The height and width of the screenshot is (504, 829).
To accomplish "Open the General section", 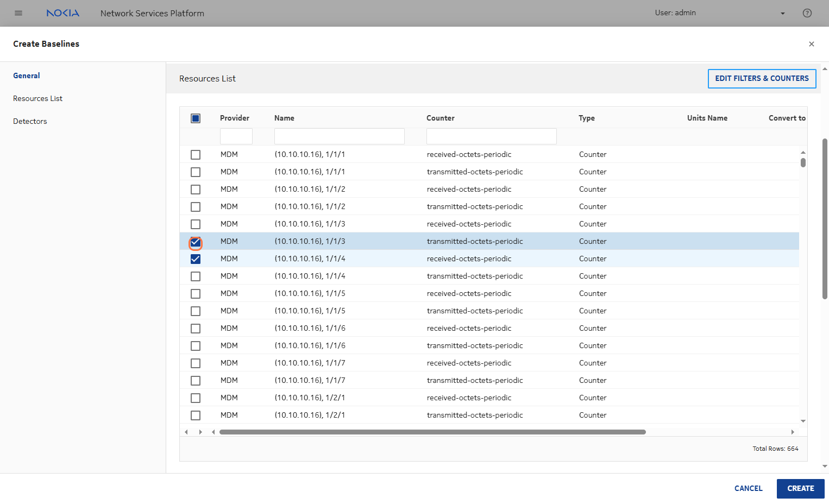I will (27, 75).
